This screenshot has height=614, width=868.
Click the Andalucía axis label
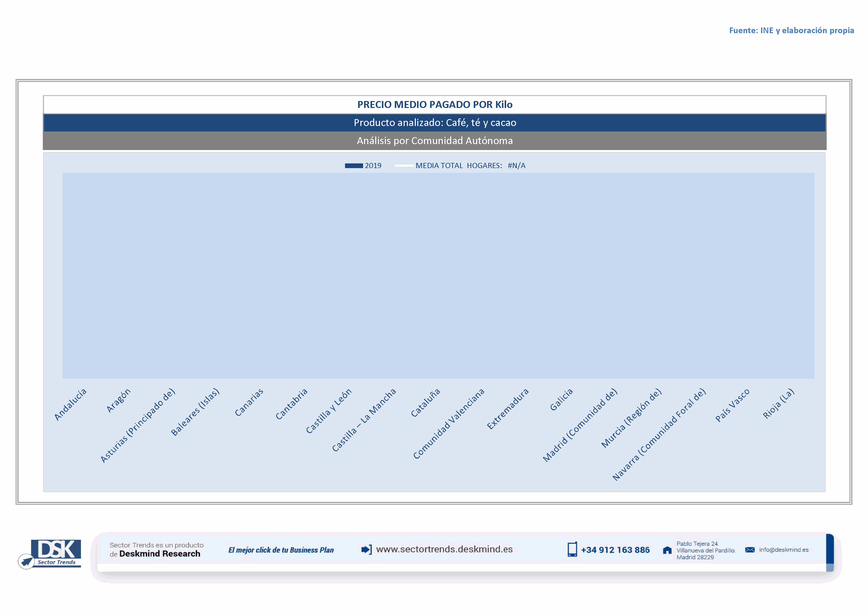pos(71,404)
